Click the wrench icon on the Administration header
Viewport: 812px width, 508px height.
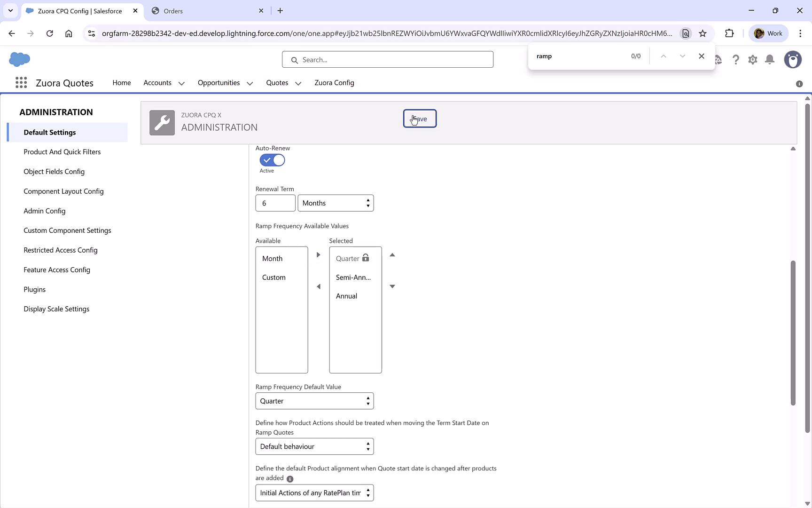(162, 122)
